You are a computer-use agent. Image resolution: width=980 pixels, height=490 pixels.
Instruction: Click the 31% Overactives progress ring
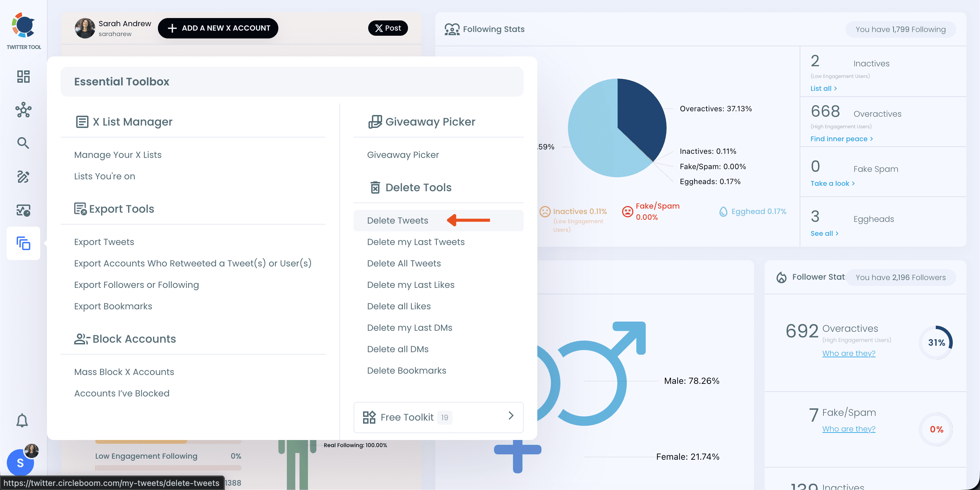pos(936,342)
